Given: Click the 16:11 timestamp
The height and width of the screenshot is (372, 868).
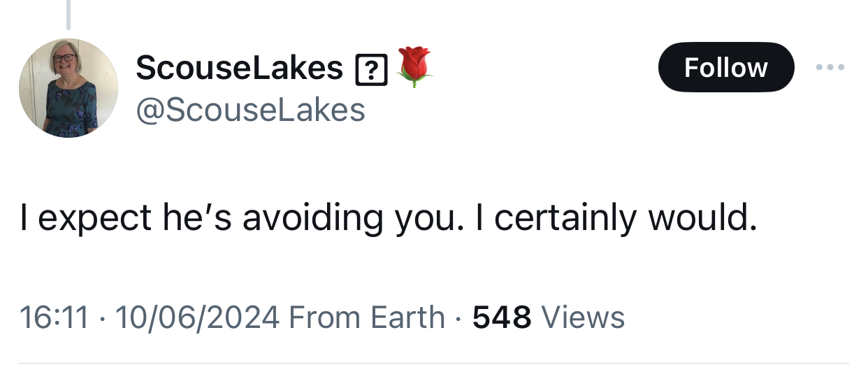Looking at the screenshot, I should point(55,317).
